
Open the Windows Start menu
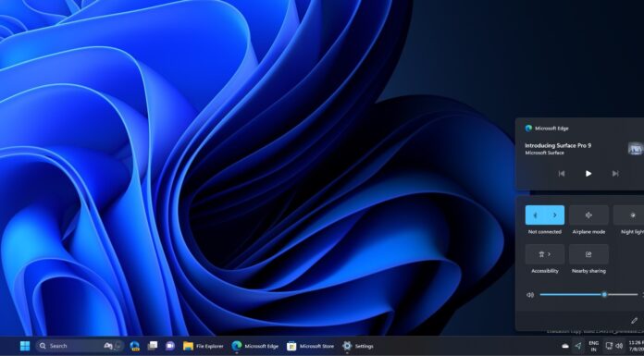(x=25, y=346)
